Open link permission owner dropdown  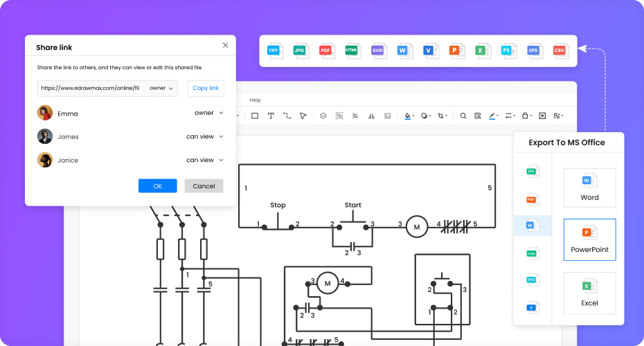click(x=161, y=89)
